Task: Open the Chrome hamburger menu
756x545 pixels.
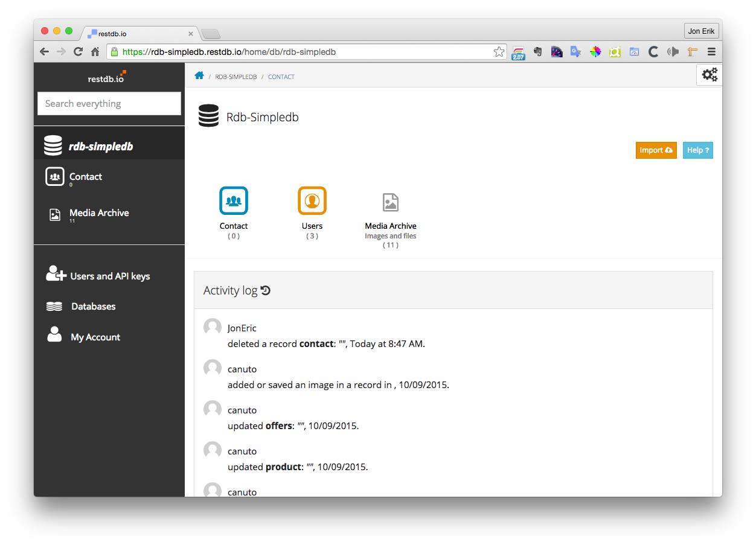Action: pos(711,52)
